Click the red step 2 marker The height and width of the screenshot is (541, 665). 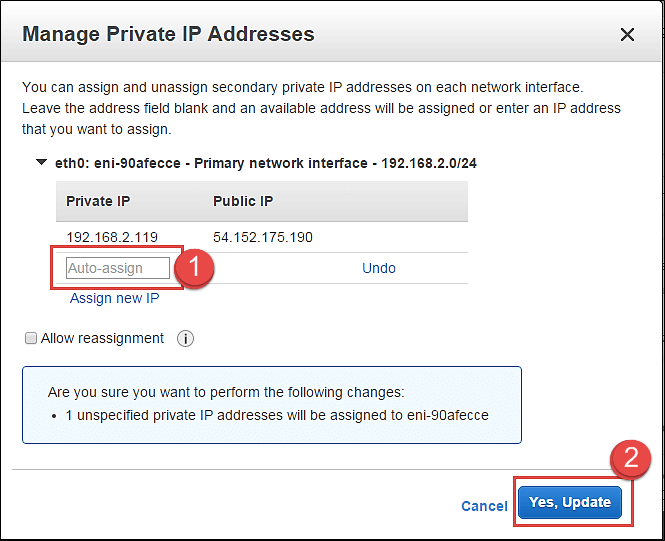pos(631,459)
